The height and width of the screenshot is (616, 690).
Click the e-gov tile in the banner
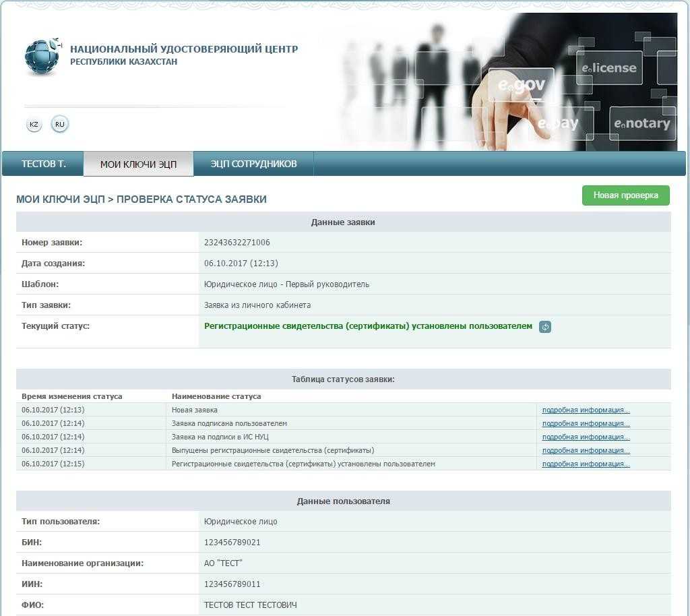(521, 86)
